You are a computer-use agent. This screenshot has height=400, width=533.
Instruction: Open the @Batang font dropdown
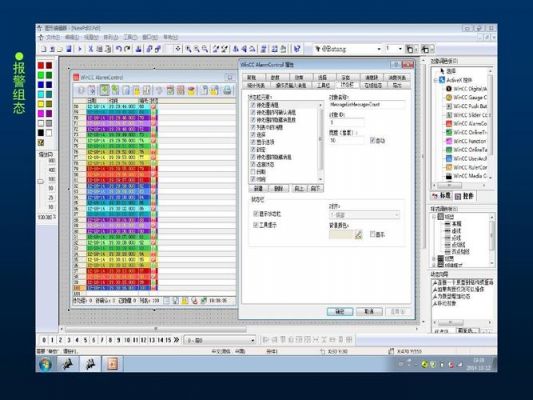379,49
